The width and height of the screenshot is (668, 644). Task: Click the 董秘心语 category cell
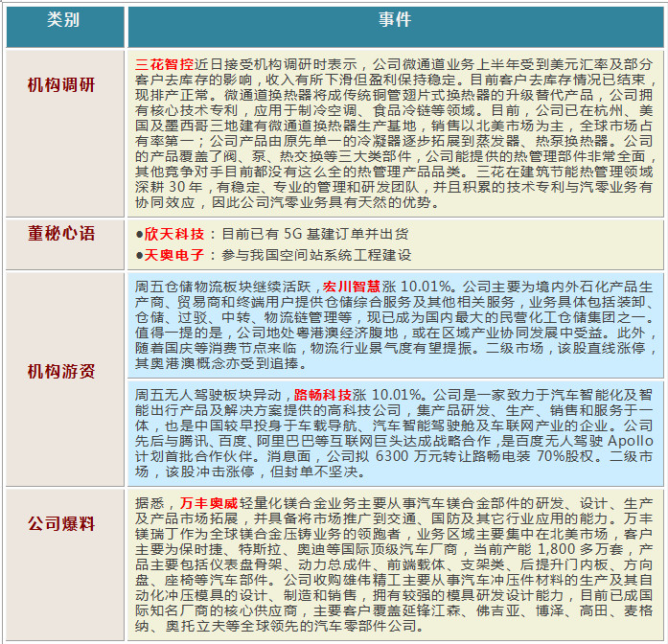click(63, 234)
